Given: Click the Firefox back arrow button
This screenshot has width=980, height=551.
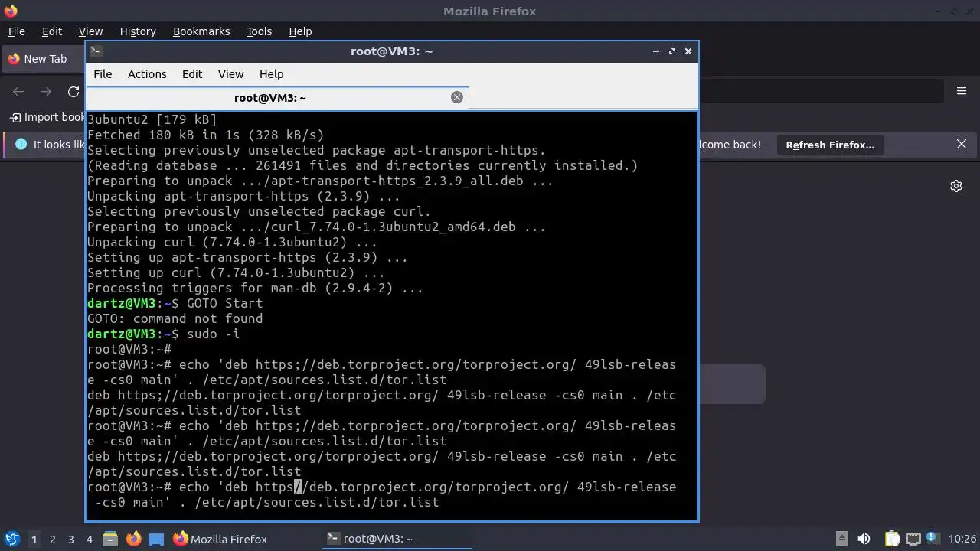Looking at the screenshot, I should pos(18,92).
